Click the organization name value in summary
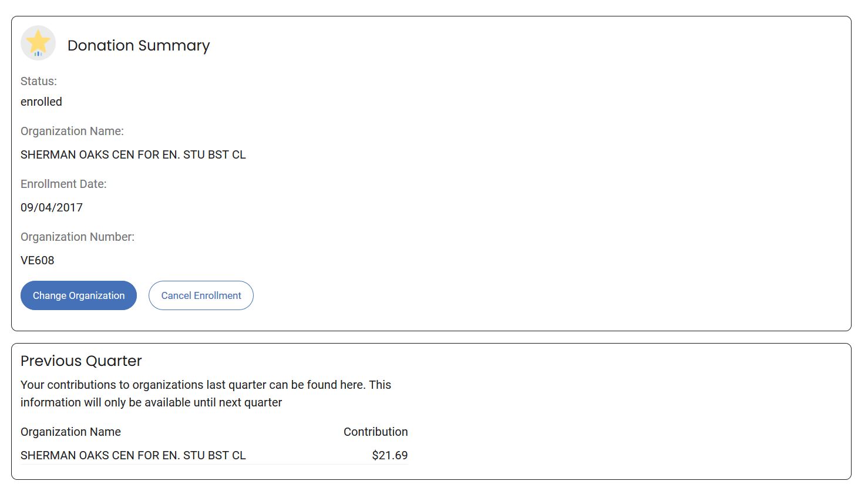The height and width of the screenshot is (491, 868). pos(133,154)
